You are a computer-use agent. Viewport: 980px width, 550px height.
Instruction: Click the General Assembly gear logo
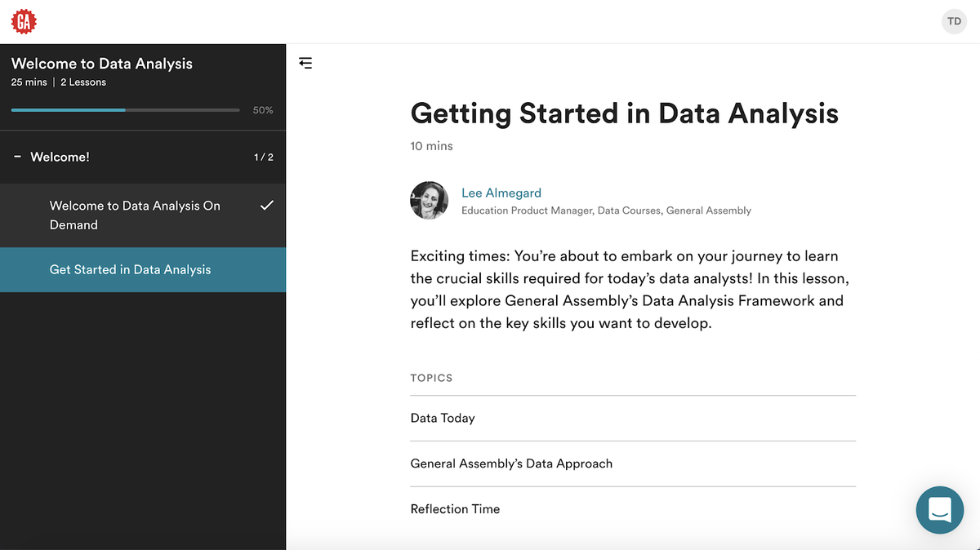pyautogui.click(x=23, y=22)
